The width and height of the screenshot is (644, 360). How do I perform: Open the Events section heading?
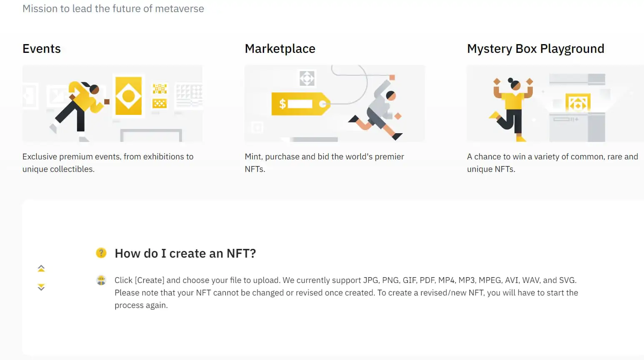42,49
